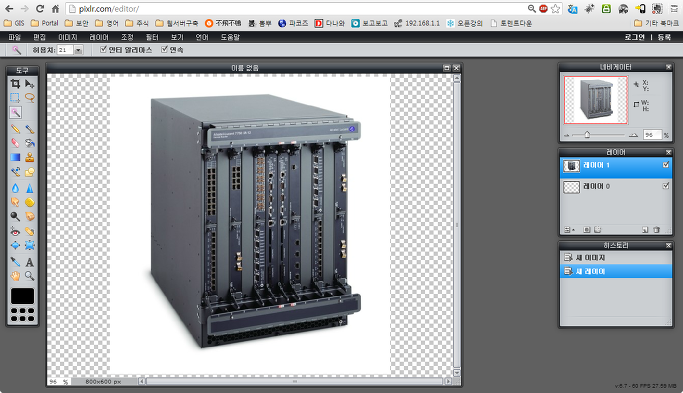The height and width of the screenshot is (393, 683).
Task: Select the Hand pan tool
Action: pos(15,276)
